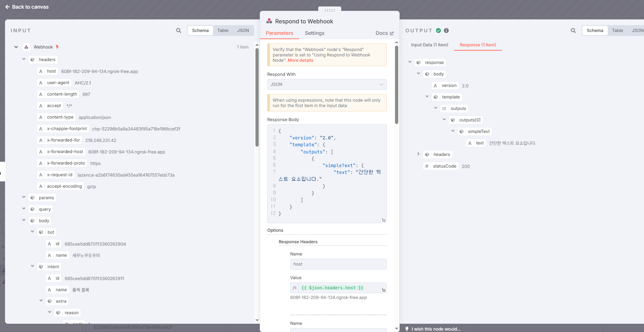Screen dimensions: 644x332
Task: Click the info icon beside OUTPUT
Action: (x=446, y=31)
